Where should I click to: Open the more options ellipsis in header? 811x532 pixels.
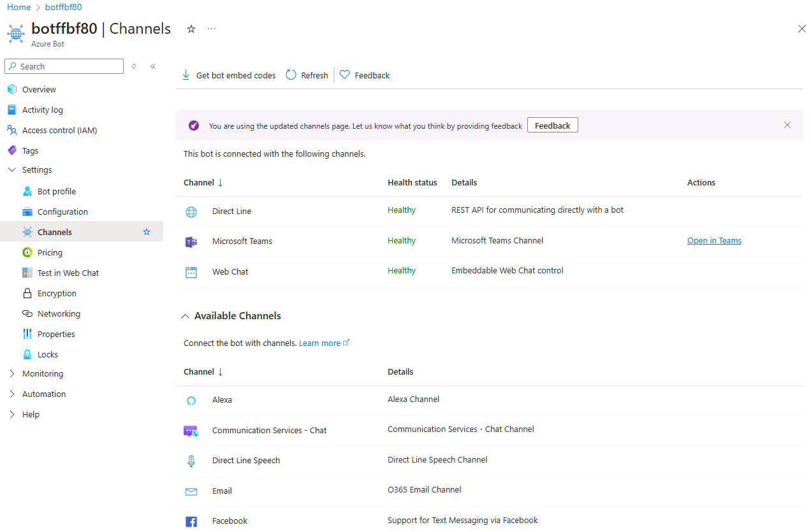point(212,29)
